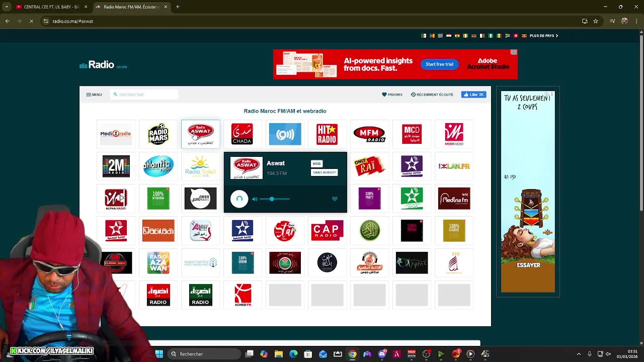Select the Cap Radio station logo
The width and height of the screenshot is (644, 362).
point(327,230)
